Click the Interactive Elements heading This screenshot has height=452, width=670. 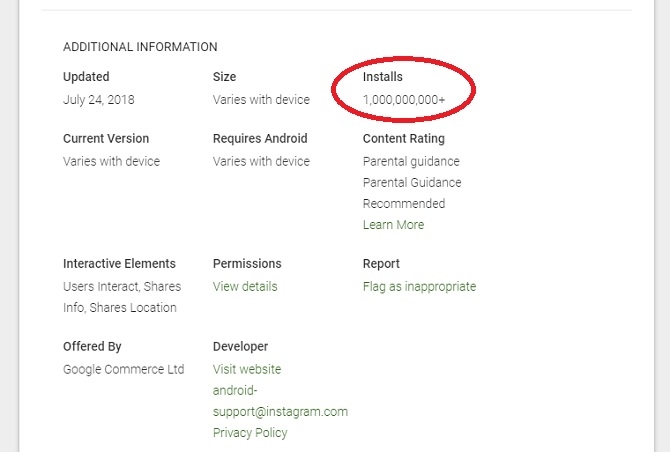[119, 264]
